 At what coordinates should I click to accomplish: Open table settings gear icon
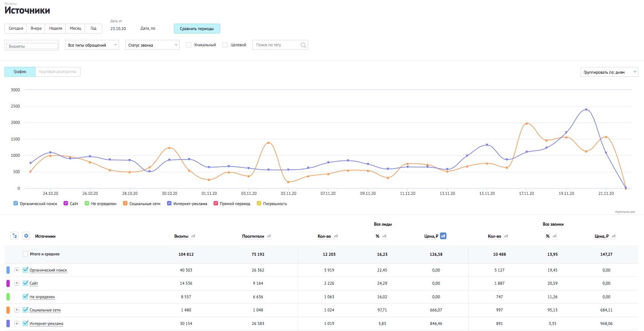pyautogui.click(x=26, y=236)
